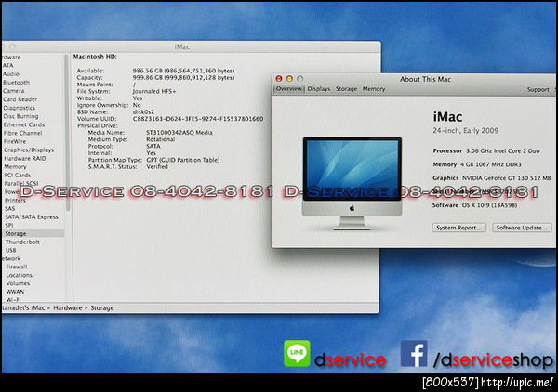Open the Displays tab
558x392 pixels.
pyautogui.click(x=319, y=89)
